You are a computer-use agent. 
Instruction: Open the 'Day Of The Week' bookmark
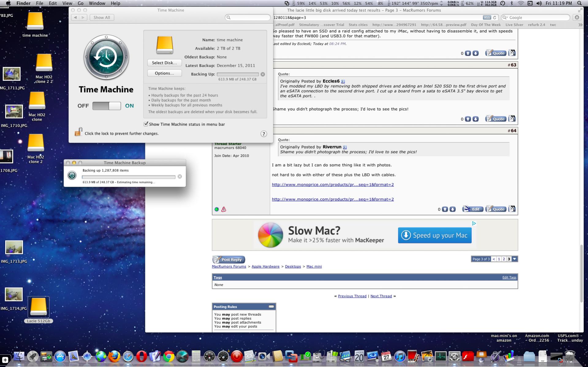(486, 25)
